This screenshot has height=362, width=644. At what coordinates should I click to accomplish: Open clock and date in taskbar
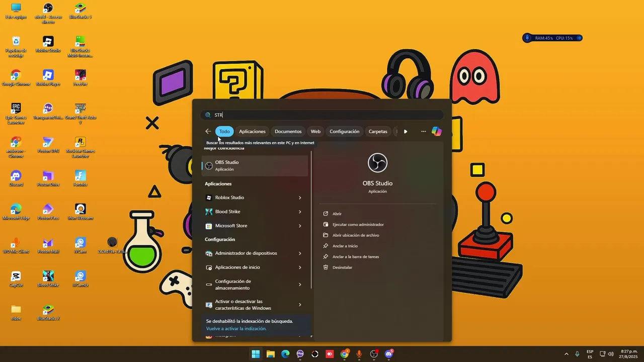click(629, 354)
